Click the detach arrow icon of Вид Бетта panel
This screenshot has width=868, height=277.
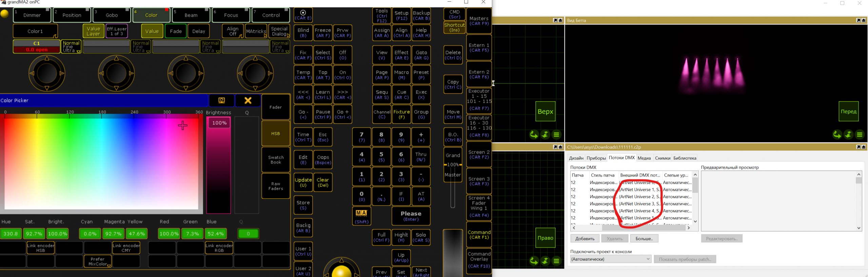[858, 20]
